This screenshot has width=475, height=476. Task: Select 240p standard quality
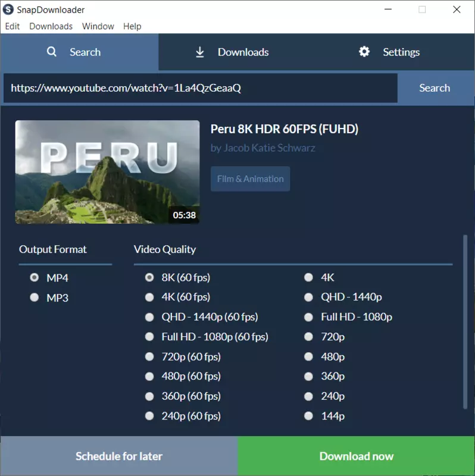coord(308,396)
